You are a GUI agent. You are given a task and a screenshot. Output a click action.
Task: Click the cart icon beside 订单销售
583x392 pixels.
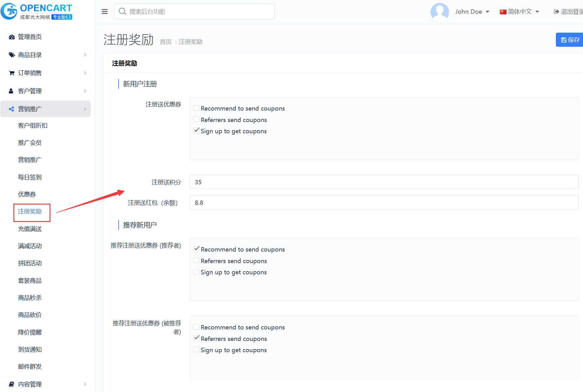[12, 73]
